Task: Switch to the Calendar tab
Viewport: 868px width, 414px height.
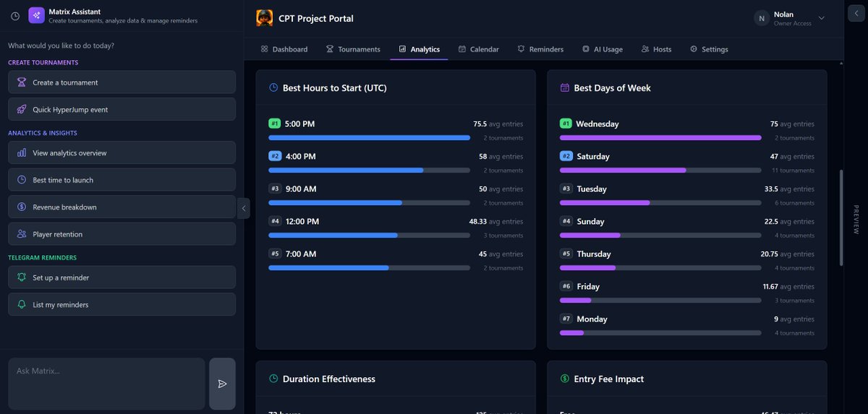Action: 479,49
